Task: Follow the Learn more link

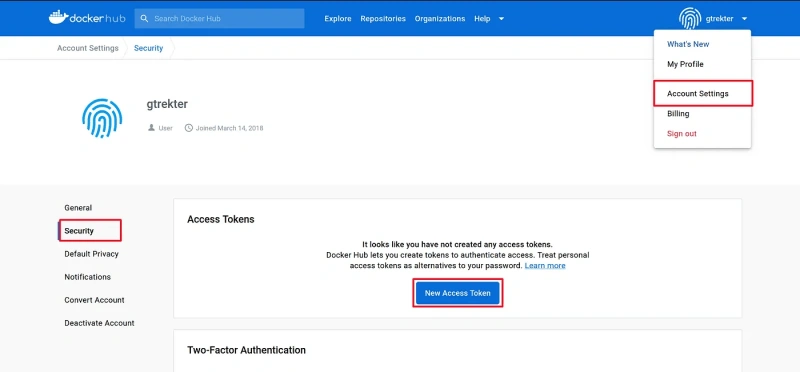Action: pyautogui.click(x=545, y=266)
